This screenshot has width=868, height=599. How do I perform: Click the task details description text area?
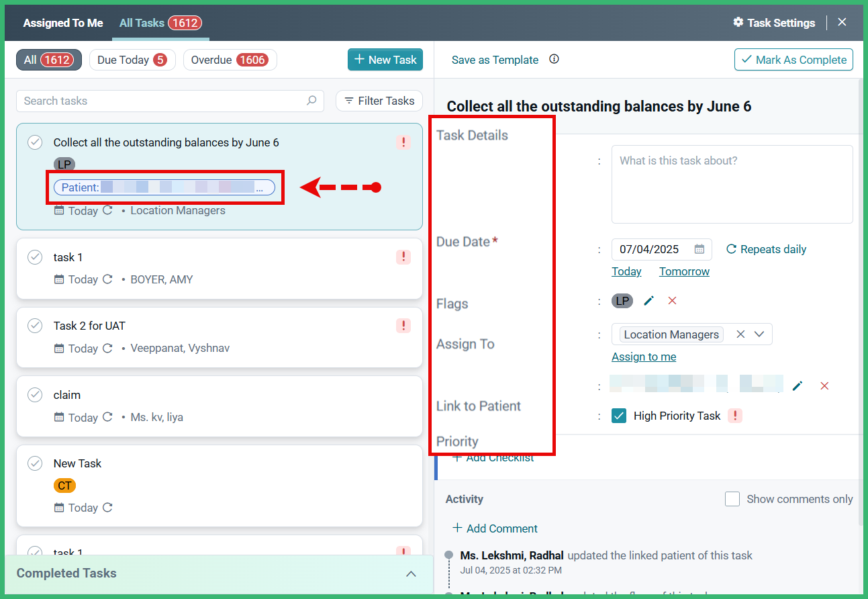(x=732, y=184)
